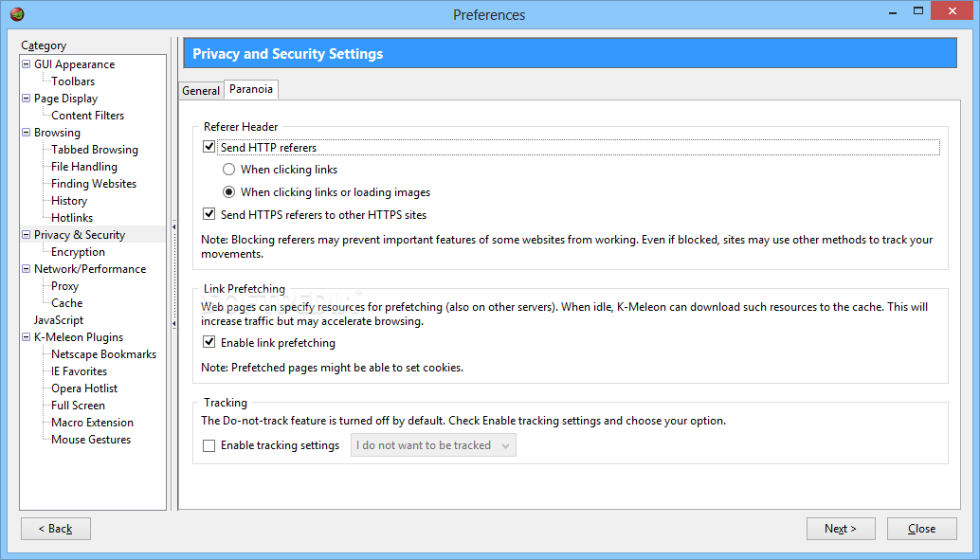Maximize the Preferences window
Viewport: 980px width, 560px height.
point(918,11)
